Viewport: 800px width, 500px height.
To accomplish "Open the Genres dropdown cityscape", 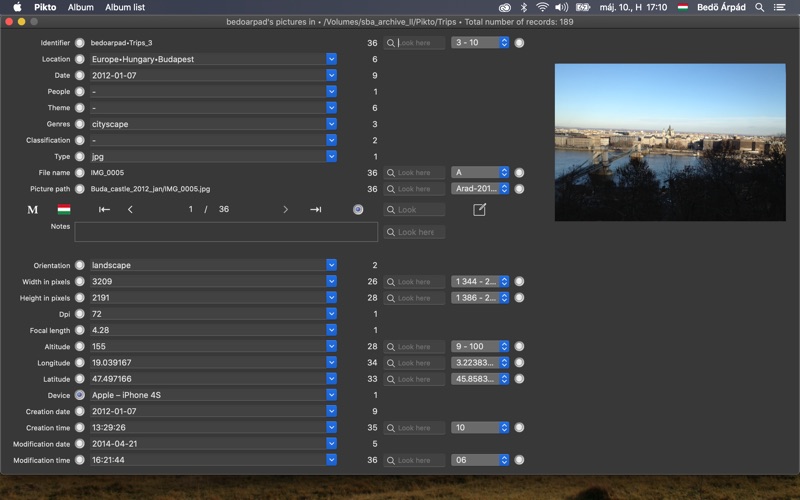I will coord(331,124).
